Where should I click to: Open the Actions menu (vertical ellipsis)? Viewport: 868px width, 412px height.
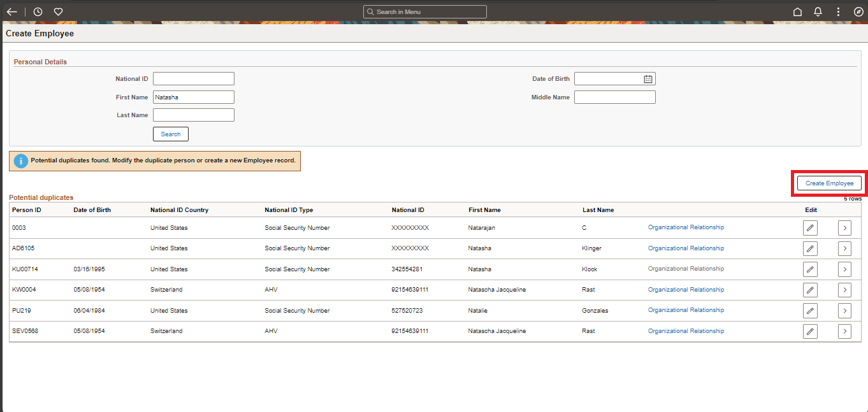[838, 11]
